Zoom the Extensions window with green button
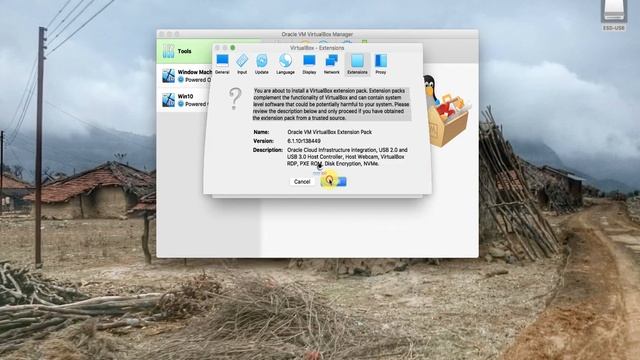640x360 pixels. pyautogui.click(x=233, y=48)
